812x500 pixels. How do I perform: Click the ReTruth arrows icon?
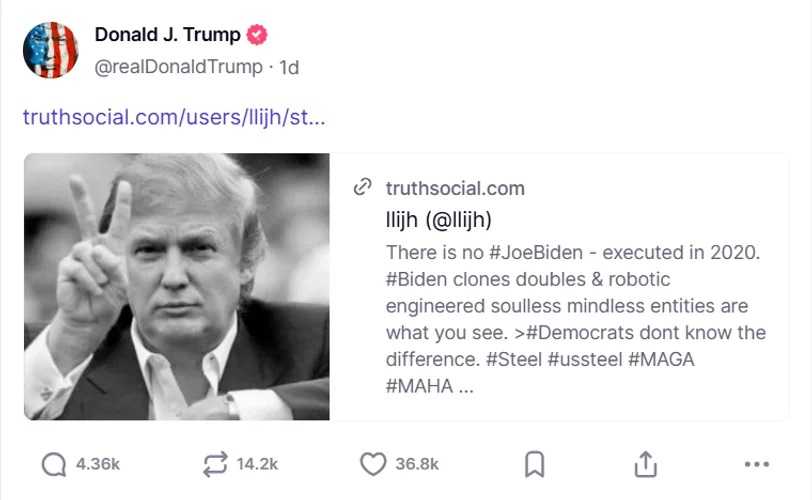(215, 464)
